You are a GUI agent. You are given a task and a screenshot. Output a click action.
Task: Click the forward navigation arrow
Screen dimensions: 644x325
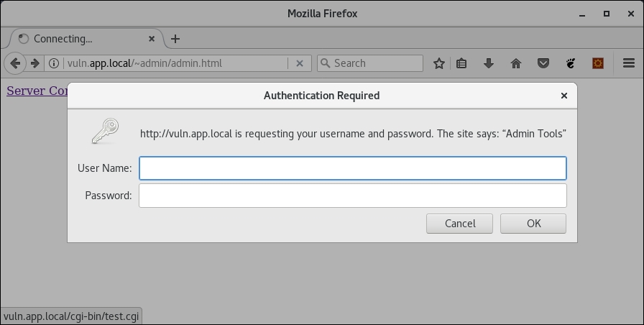point(34,63)
